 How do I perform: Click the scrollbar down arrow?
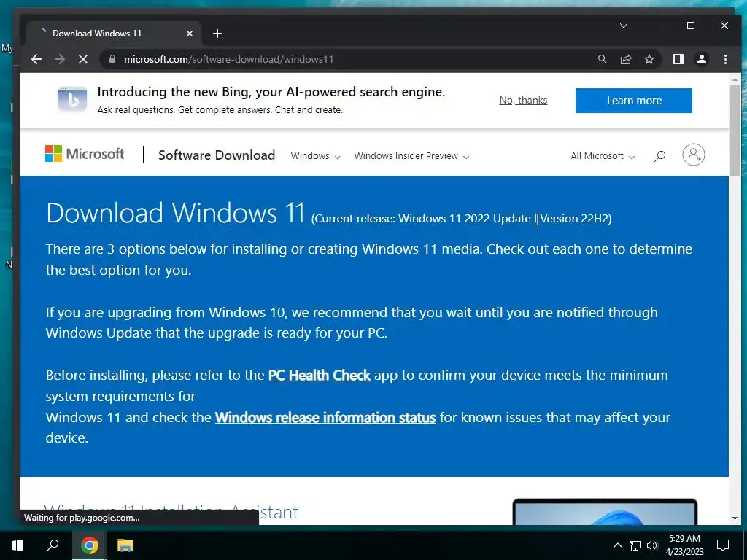(735, 518)
